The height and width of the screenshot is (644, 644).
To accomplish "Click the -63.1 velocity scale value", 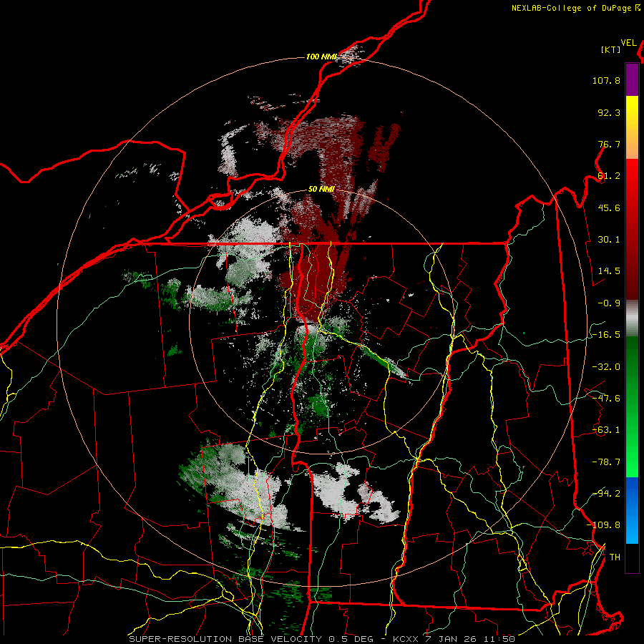I will click(x=606, y=430).
